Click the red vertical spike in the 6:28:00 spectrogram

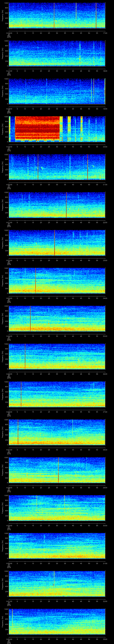(58, 470)
